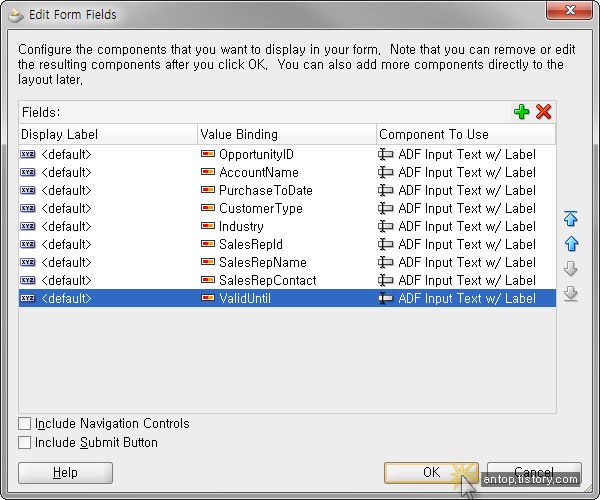Select the Industry value binding text
600x500 pixels.
click(241, 226)
